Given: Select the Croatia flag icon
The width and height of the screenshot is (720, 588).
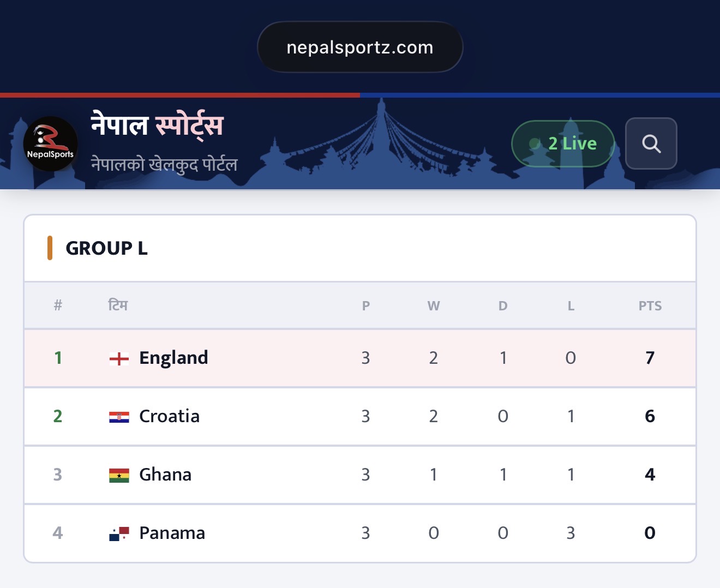Looking at the screenshot, I should click(x=119, y=417).
